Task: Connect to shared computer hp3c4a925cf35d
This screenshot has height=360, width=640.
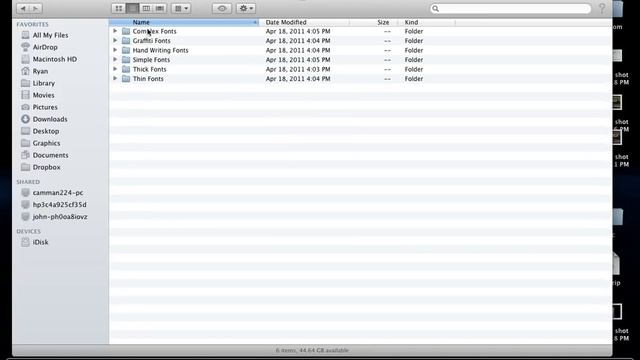Action: coord(54,204)
